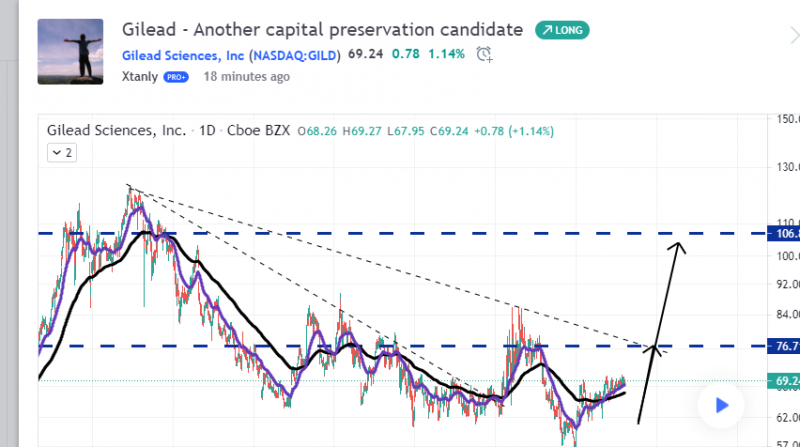The image size is (800, 447).
Task: Click the arrowhead of the black arrow
Action: point(679,248)
